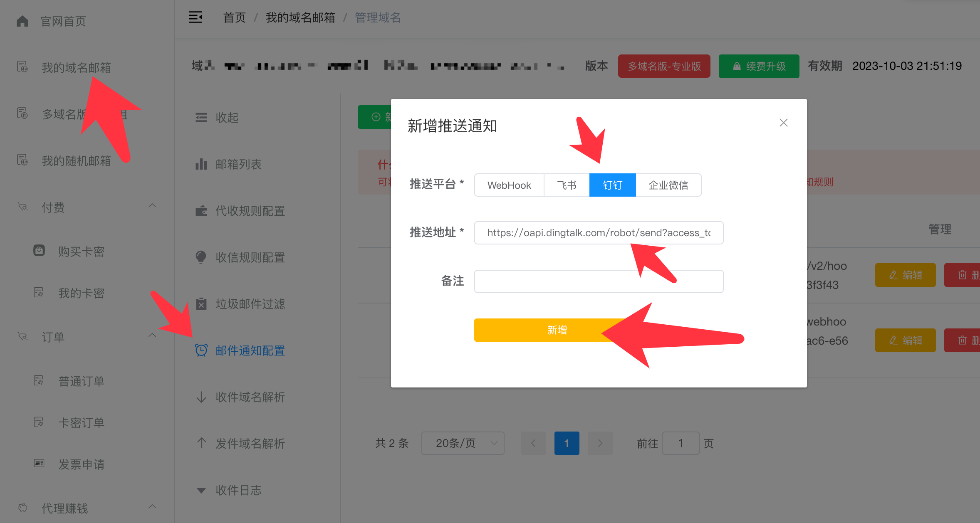This screenshot has width=980, height=523.
Task: Close the 新增推送通知 dialog
Action: coord(784,123)
